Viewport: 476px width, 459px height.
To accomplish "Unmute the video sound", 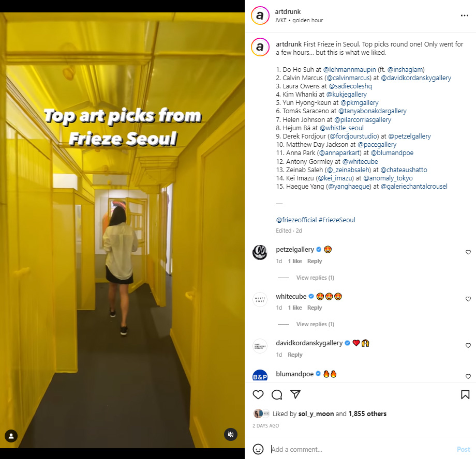I will tap(231, 434).
